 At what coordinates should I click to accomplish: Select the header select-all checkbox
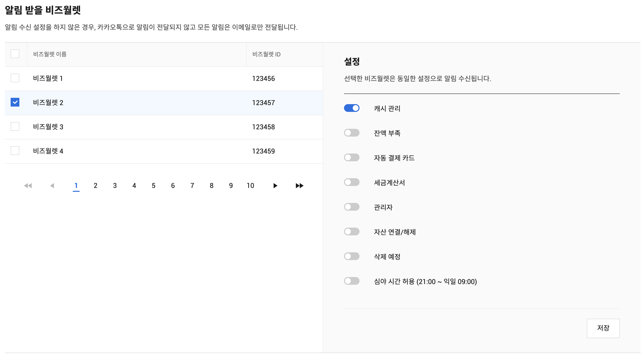(x=15, y=54)
